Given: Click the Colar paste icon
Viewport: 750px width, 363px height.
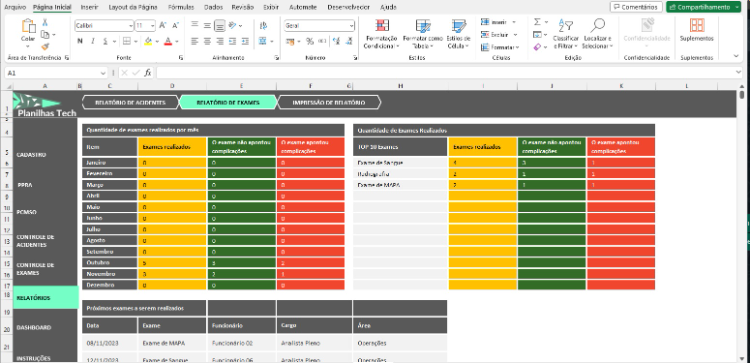Looking at the screenshot, I should pyautogui.click(x=28, y=26).
